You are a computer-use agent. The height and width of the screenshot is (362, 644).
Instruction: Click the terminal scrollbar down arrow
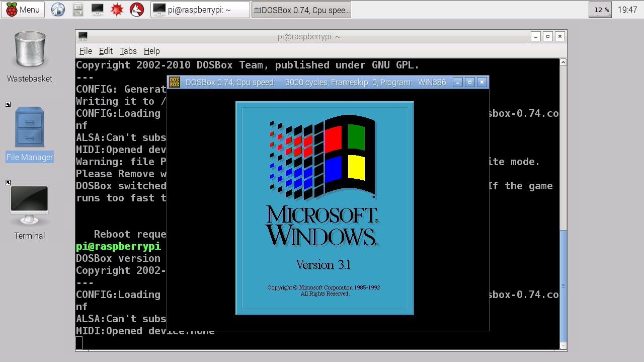click(563, 346)
